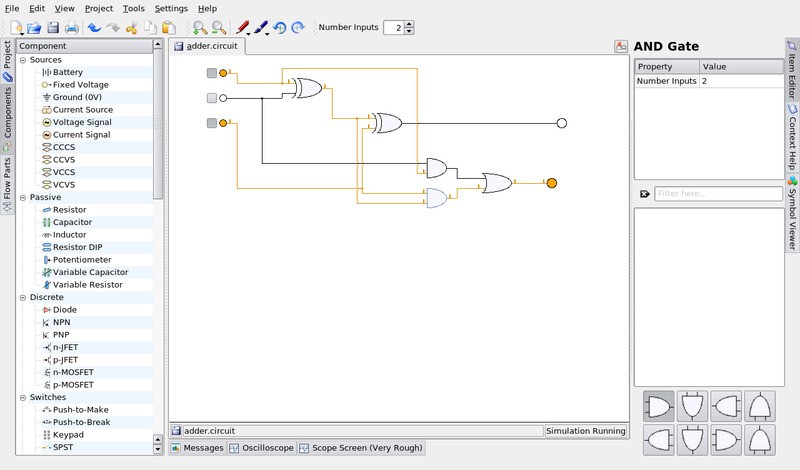This screenshot has width=800, height=470.
Task: Clear the filter with the clear icon
Action: point(644,194)
